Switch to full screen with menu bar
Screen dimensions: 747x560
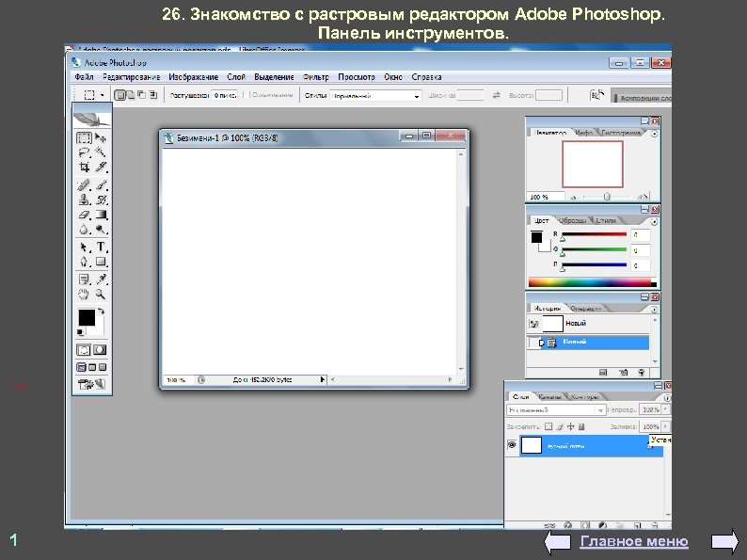coord(92,367)
